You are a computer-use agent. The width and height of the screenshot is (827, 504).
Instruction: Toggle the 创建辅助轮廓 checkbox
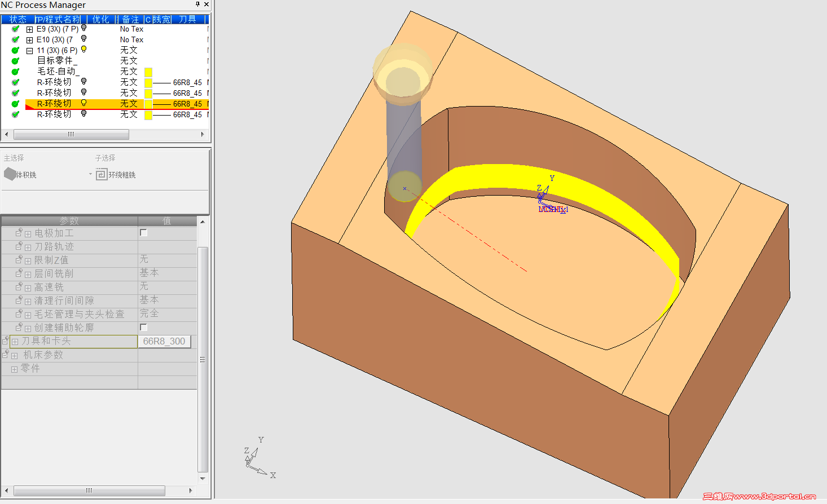pos(143,327)
